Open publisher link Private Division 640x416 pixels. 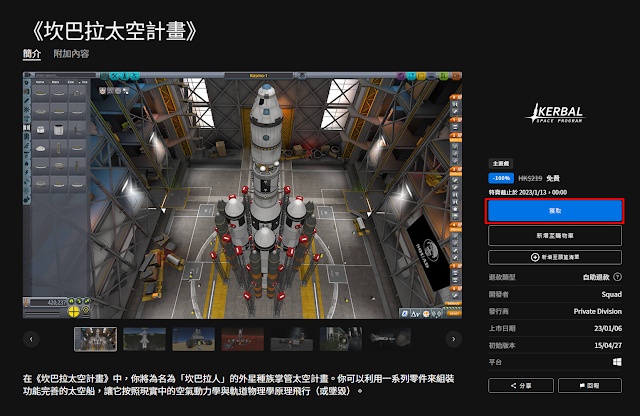click(x=598, y=311)
